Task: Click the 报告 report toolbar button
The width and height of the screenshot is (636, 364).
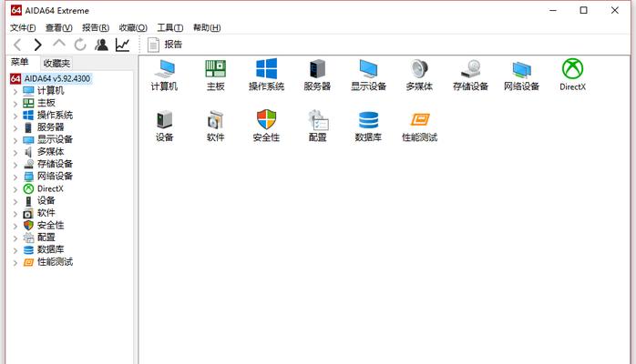Action: (165, 45)
